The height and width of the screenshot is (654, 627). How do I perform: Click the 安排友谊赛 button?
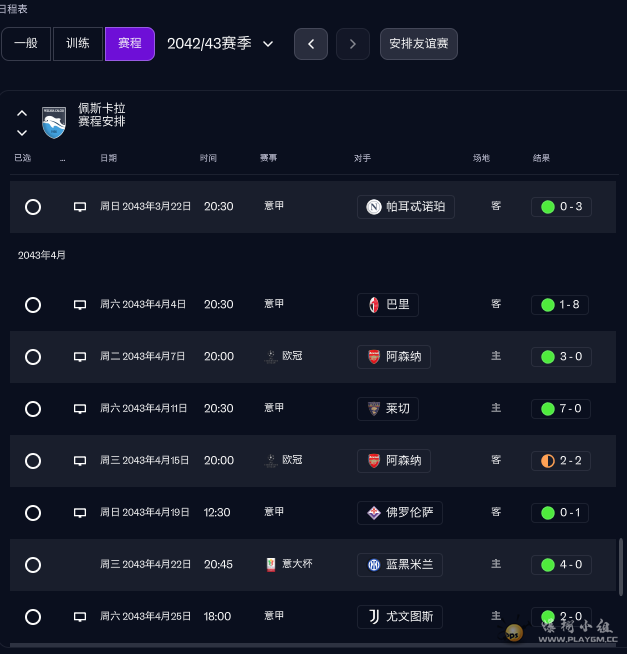coord(419,44)
